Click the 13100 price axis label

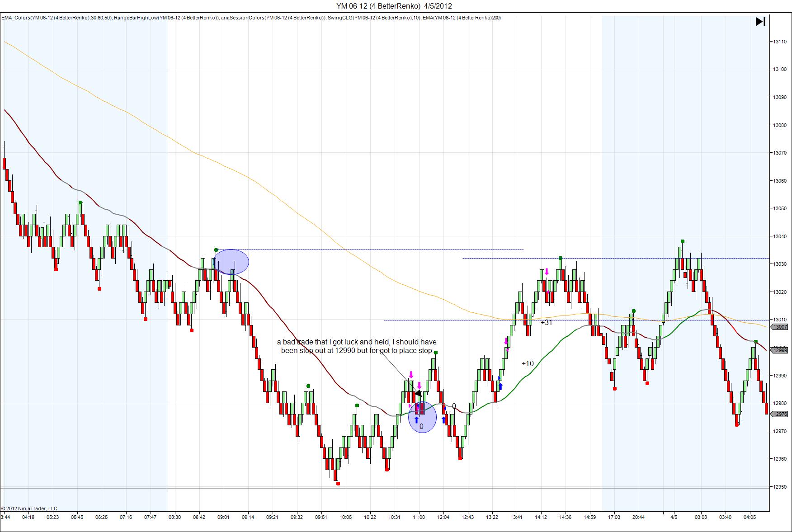780,69
